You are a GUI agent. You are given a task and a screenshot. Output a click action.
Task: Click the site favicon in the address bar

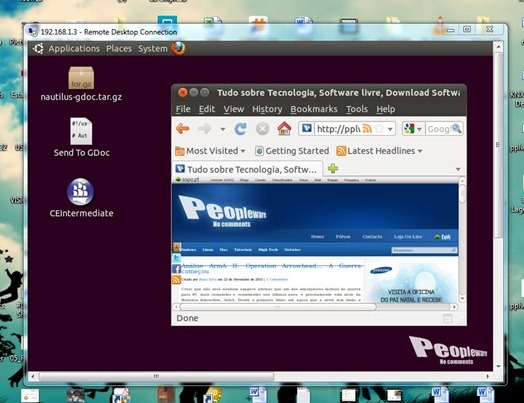pyautogui.click(x=307, y=128)
